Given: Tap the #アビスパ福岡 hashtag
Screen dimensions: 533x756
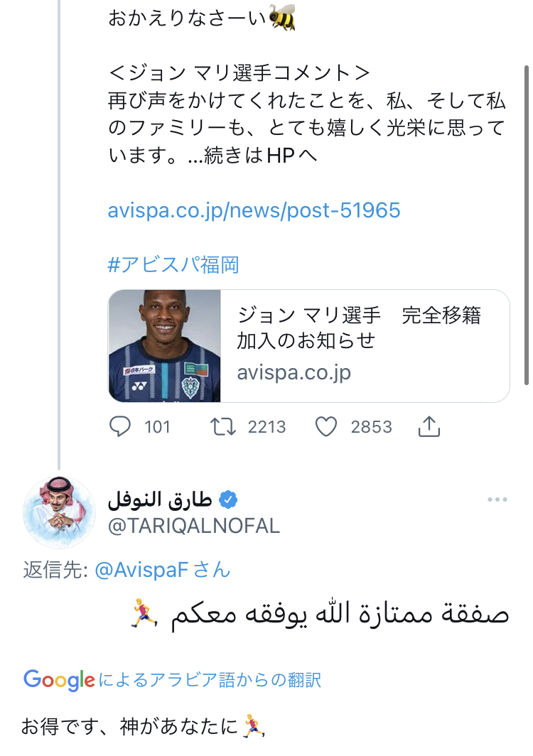Looking at the screenshot, I should [x=173, y=265].
